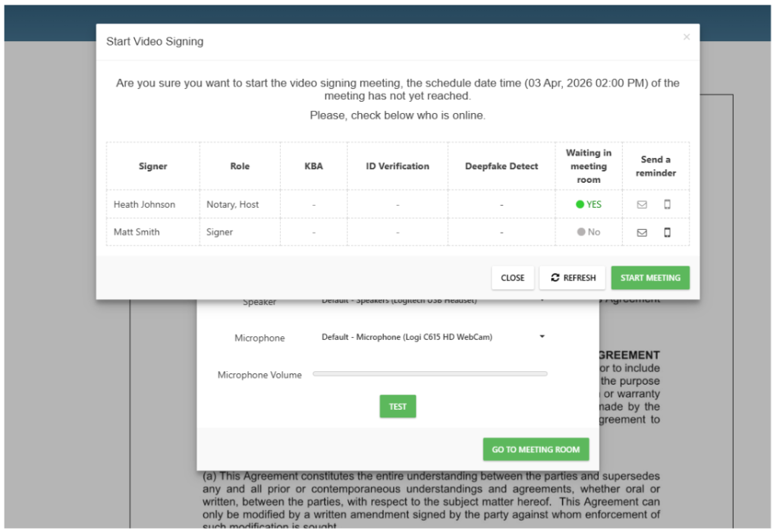Click the Signer column header
The width and height of the screenshot is (777, 532).
point(153,166)
